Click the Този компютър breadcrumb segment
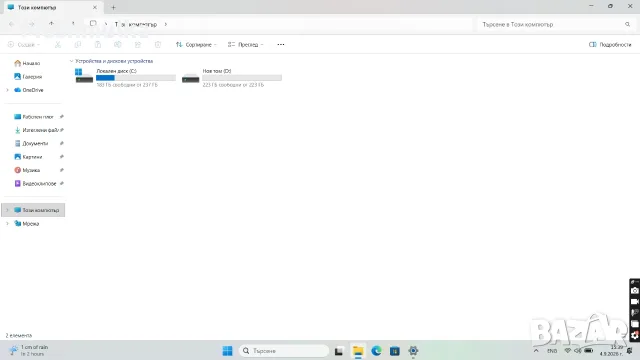Viewport: 640px width, 360px height. [x=136, y=24]
